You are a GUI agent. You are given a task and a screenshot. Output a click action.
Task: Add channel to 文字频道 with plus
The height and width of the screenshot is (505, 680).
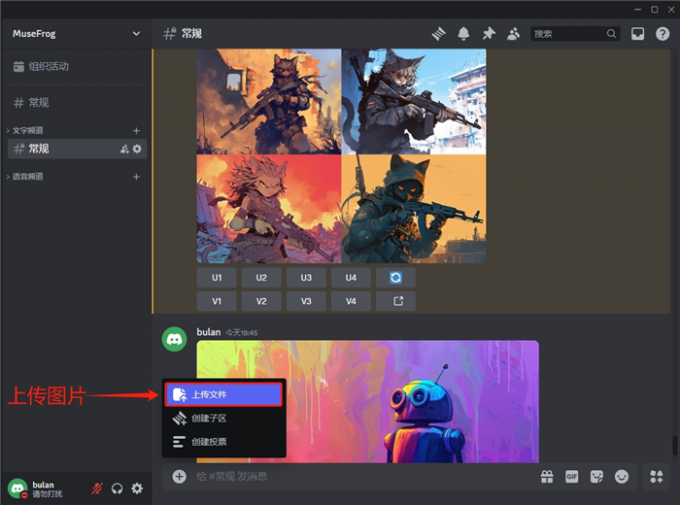point(136,131)
